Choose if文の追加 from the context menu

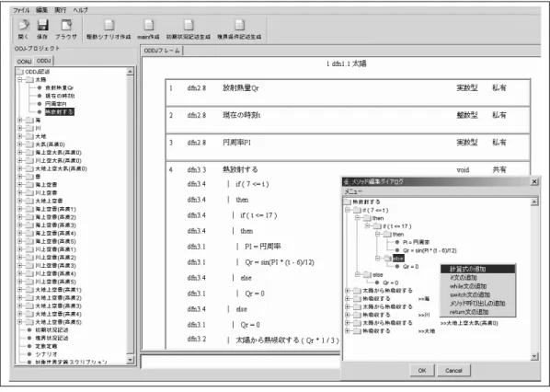477,278
